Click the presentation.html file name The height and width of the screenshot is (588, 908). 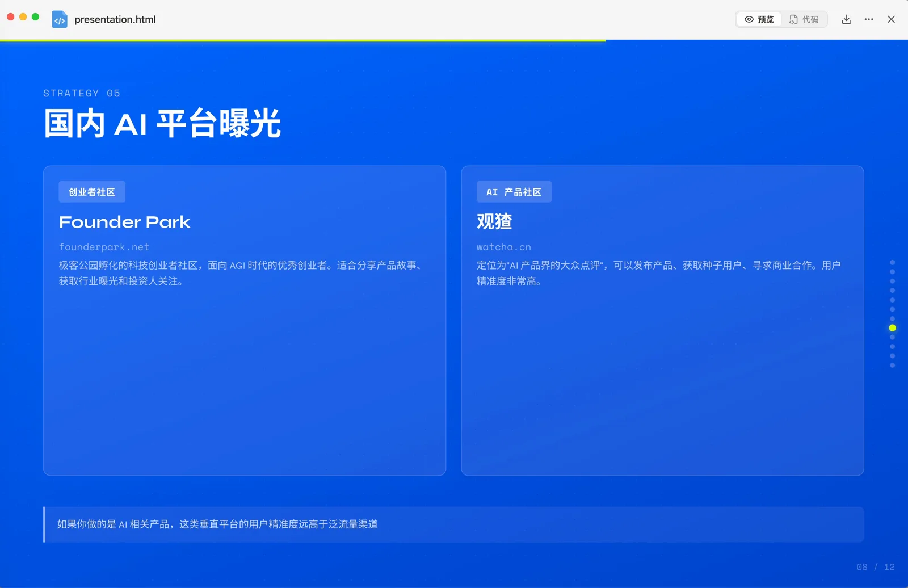click(115, 19)
